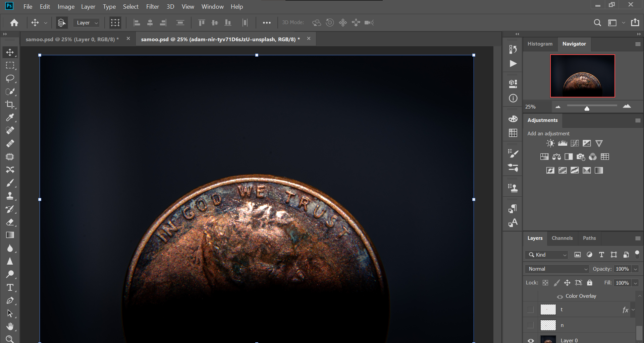Select the Eraser tool
The height and width of the screenshot is (343, 644).
tap(10, 222)
